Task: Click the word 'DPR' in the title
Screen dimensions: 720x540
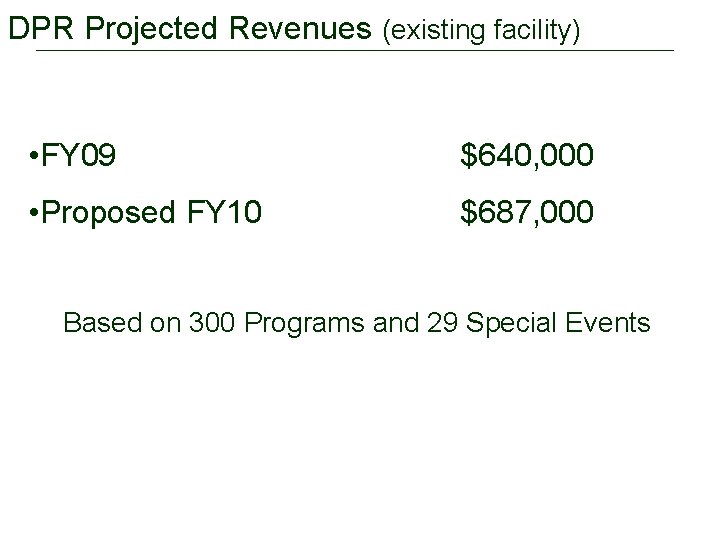Action: (41, 28)
